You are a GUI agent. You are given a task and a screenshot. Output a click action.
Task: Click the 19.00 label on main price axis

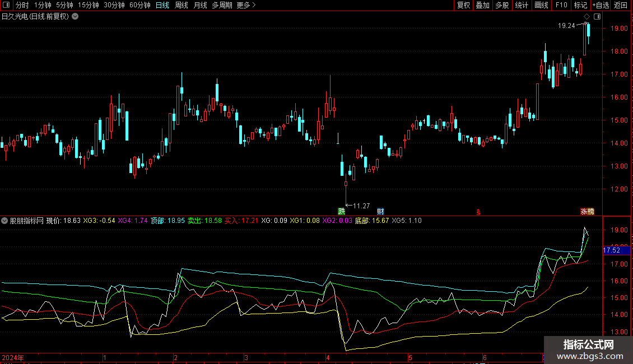(619, 28)
